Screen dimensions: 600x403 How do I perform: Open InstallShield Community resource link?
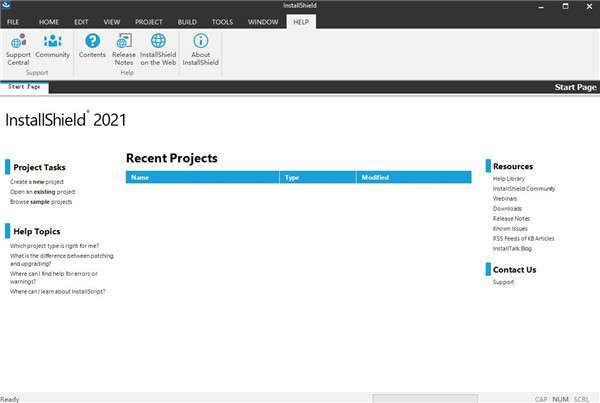(x=524, y=189)
